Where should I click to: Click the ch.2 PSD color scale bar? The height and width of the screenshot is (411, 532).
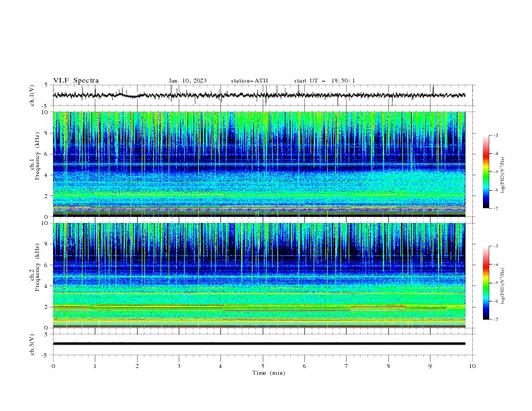(486, 283)
